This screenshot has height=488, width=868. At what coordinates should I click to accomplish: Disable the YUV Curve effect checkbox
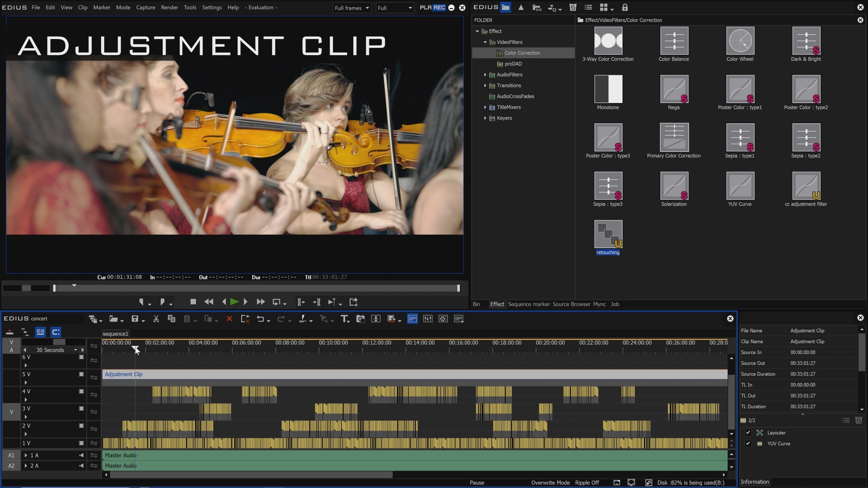(748, 443)
